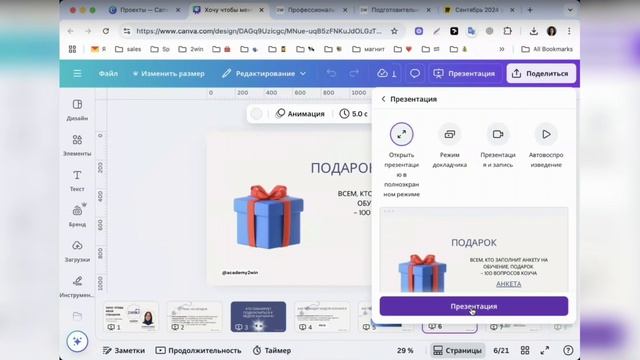Click the browser back arrow
The image size is (640, 360).
[70, 31]
